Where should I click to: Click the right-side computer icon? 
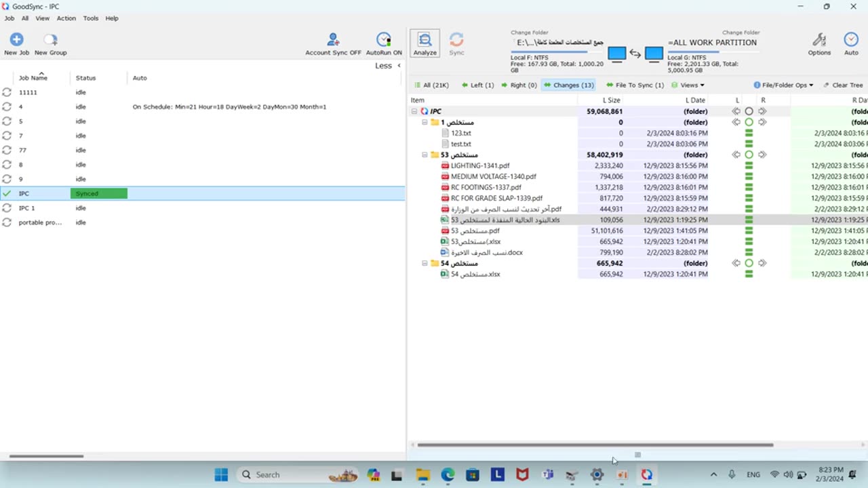(654, 54)
